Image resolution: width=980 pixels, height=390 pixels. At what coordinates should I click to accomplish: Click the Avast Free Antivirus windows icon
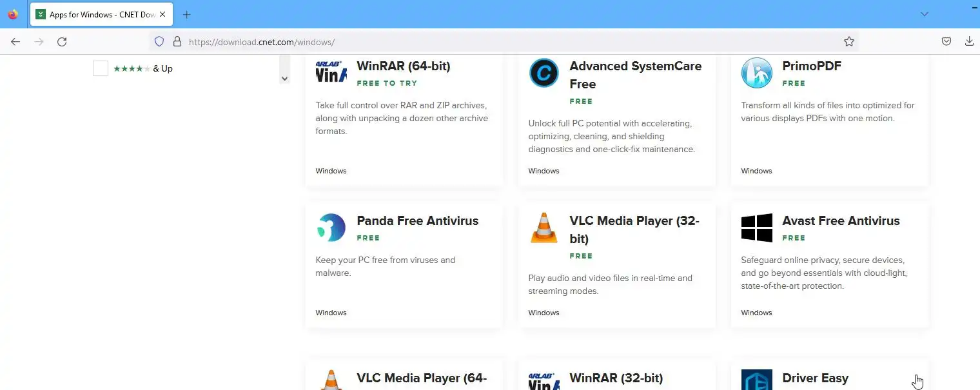coord(757,228)
